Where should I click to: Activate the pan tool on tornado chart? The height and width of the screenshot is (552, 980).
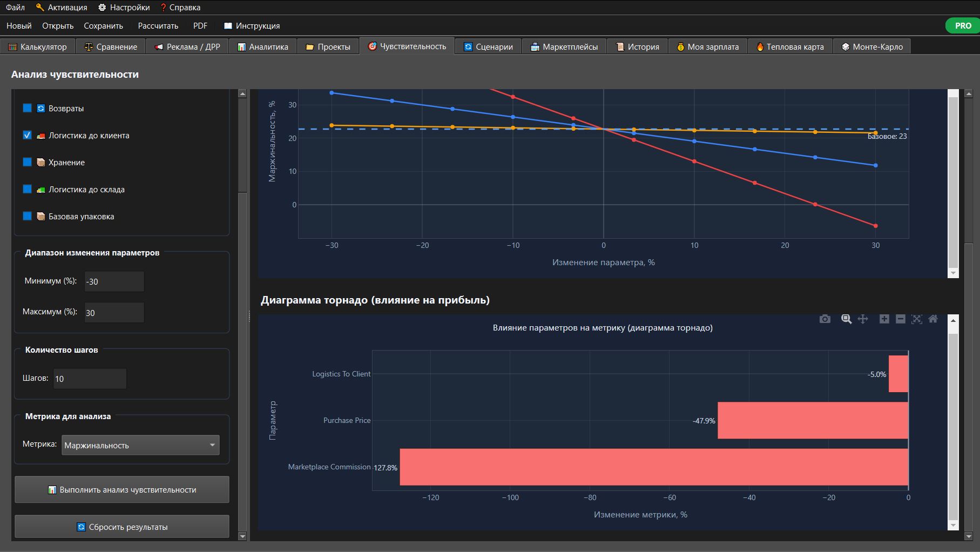coord(863,319)
